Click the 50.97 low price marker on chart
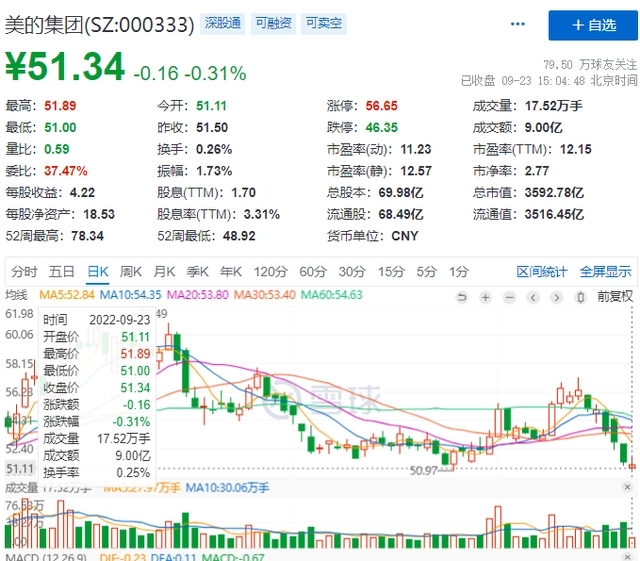 [423, 471]
